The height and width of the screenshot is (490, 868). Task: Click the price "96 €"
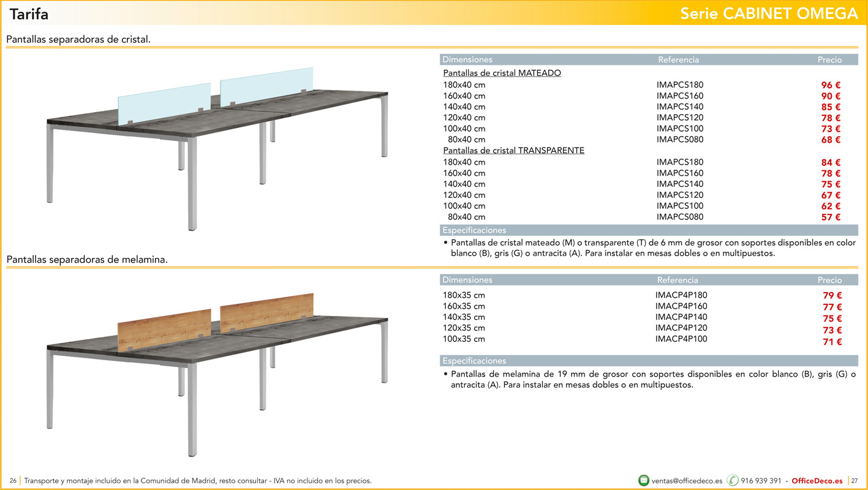(x=831, y=86)
